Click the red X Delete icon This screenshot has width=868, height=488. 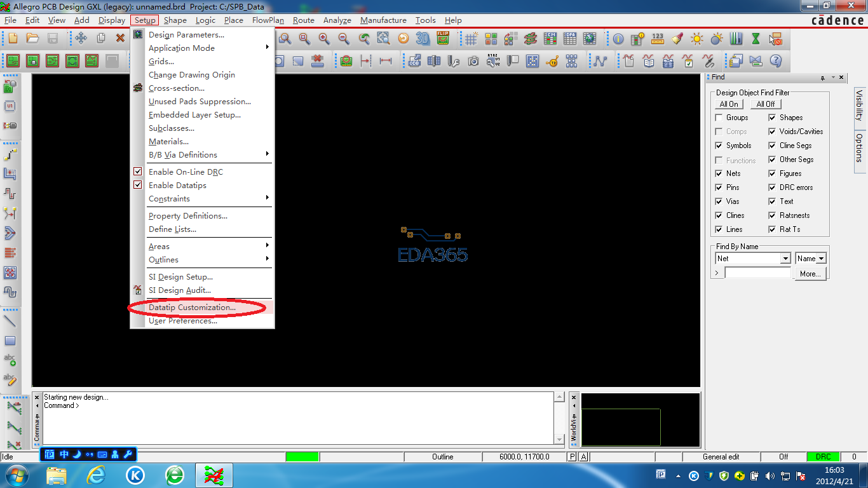[120, 38]
